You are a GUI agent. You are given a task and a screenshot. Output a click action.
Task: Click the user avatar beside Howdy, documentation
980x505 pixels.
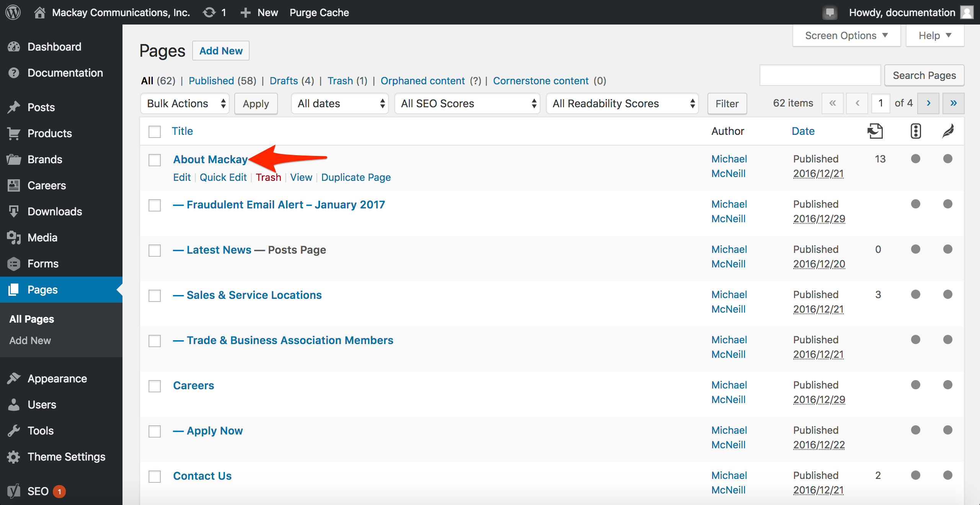pyautogui.click(x=967, y=12)
